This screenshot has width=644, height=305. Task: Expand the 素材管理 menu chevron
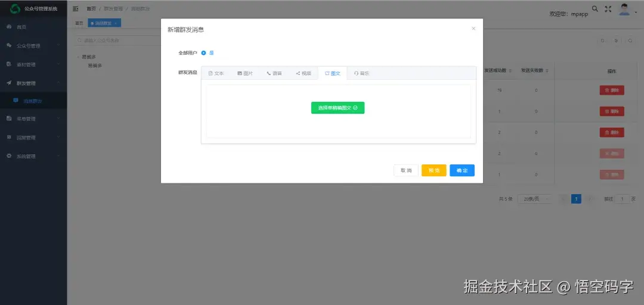58,64
